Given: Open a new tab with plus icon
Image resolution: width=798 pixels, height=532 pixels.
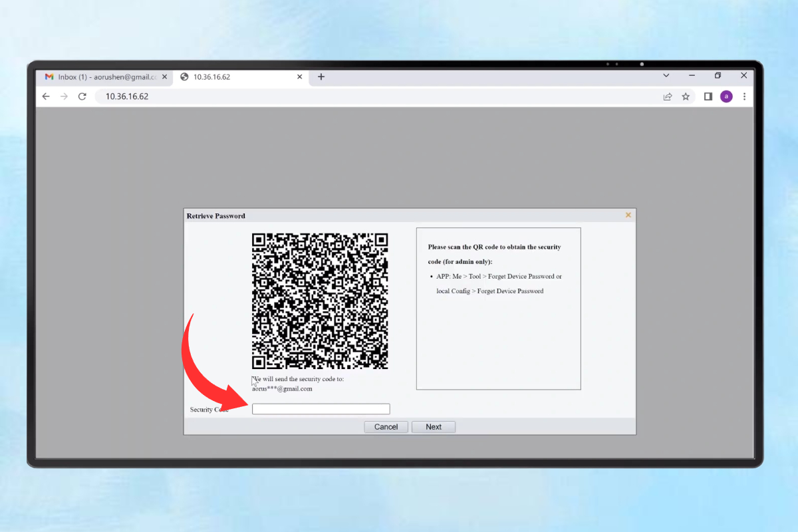Looking at the screenshot, I should 321,76.
